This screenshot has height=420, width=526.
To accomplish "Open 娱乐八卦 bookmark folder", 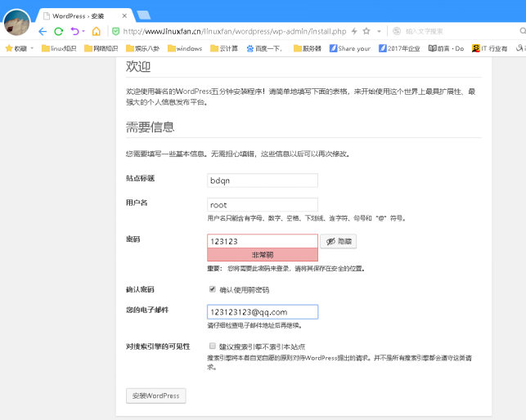I will point(142,48).
